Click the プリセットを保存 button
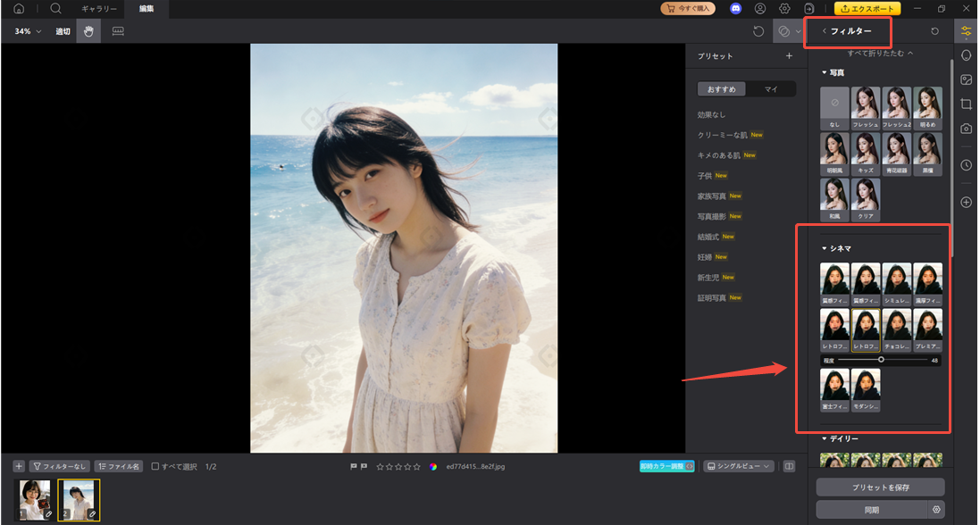The image size is (980, 525). pyautogui.click(x=880, y=487)
